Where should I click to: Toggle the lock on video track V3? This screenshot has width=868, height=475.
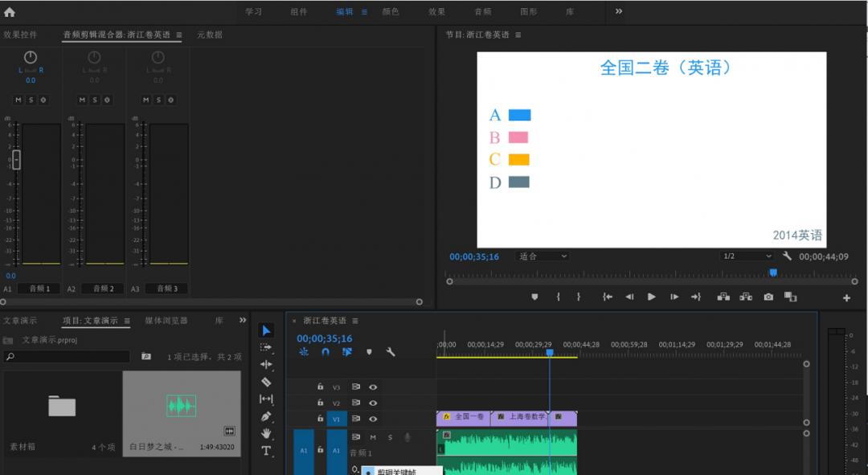click(320, 387)
